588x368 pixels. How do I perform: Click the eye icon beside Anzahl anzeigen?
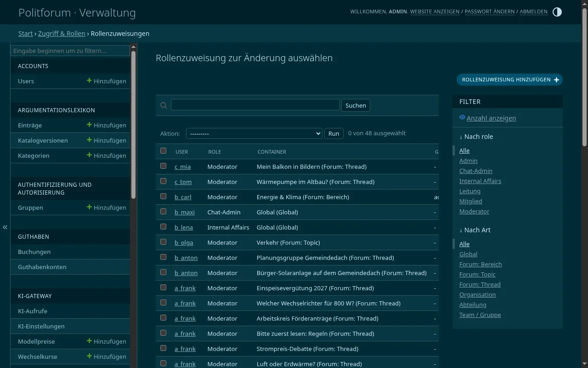tap(462, 118)
